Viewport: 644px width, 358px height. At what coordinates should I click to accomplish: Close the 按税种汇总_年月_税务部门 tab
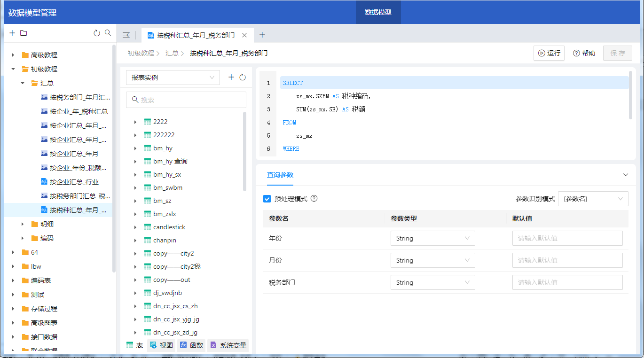(244, 35)
